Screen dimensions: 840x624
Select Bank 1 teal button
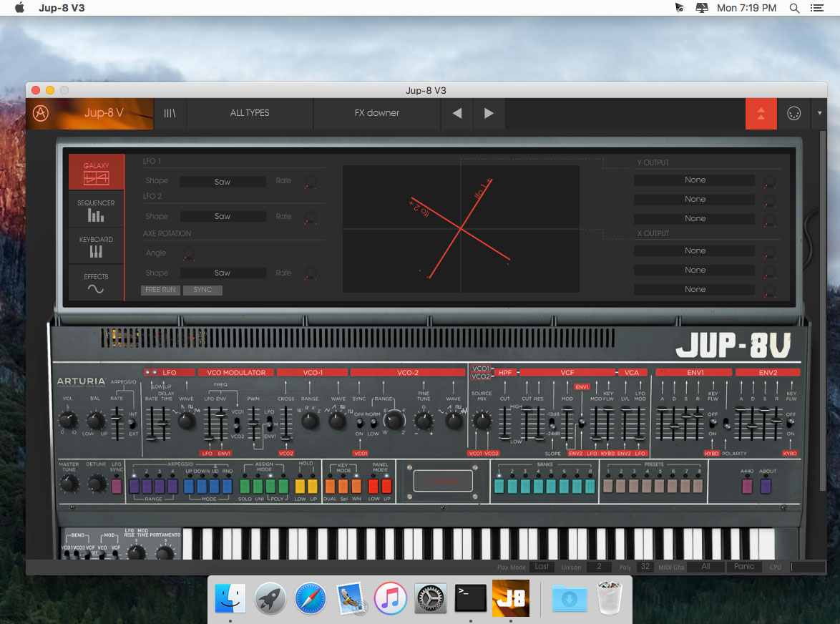click(499, 486)
